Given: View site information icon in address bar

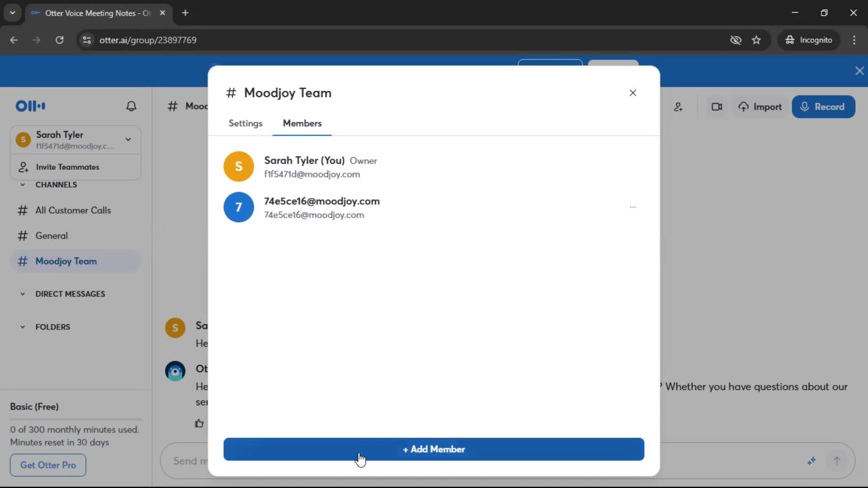Looking at the screenshot, I should pos(87,40).
